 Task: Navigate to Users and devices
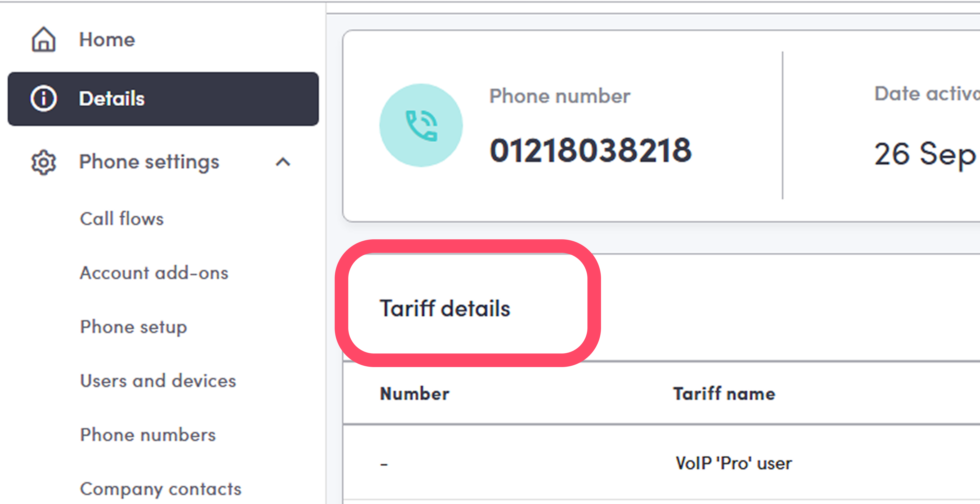pos(158,381)
